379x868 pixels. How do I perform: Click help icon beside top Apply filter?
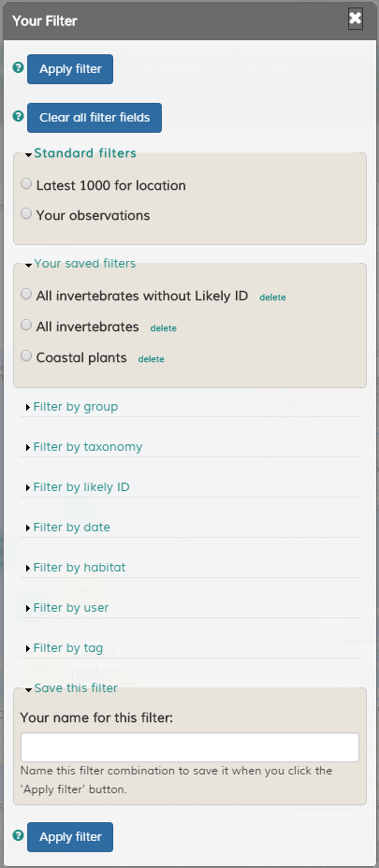click(19, 68)
